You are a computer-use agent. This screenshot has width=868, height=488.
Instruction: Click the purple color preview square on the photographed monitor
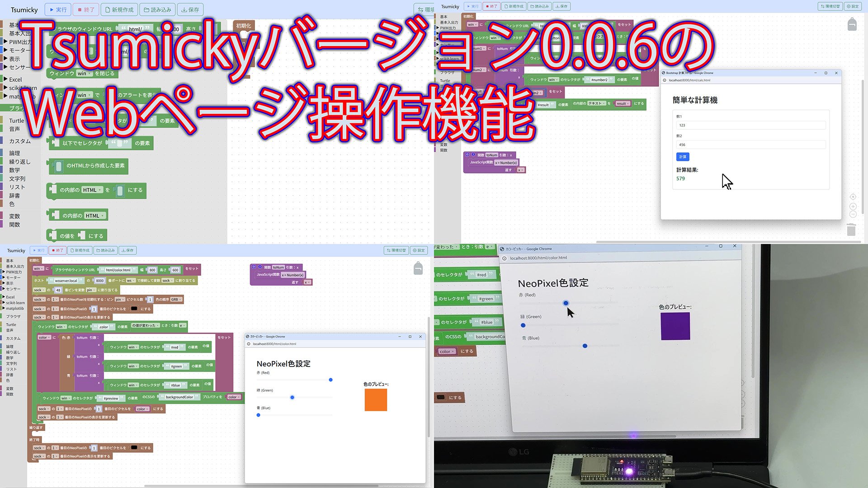675,326
